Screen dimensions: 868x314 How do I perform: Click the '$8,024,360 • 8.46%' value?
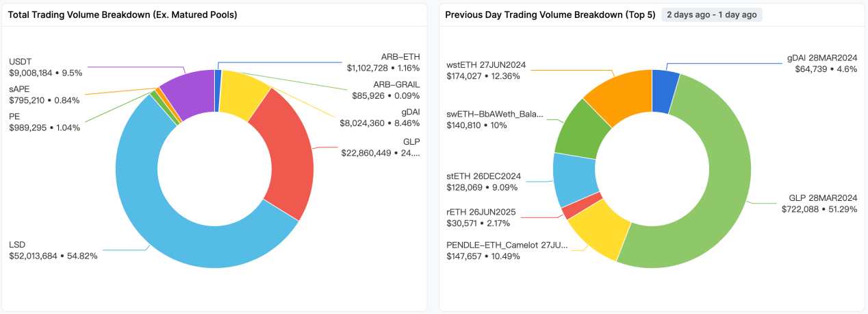coord(380,123)
